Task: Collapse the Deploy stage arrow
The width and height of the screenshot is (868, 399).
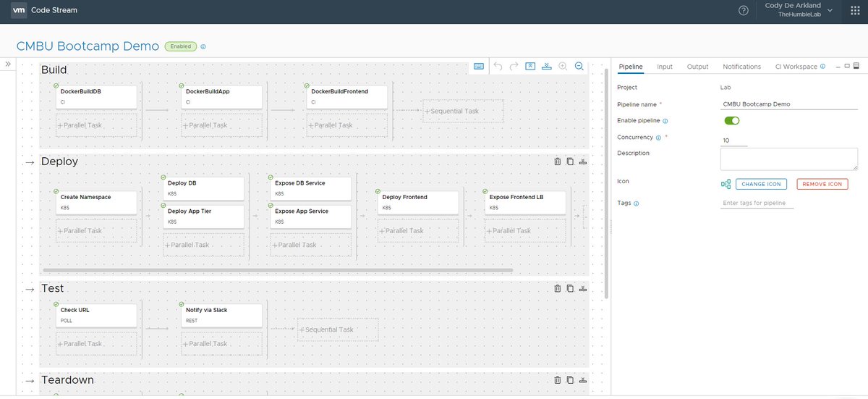Action: tap(30, 162)
